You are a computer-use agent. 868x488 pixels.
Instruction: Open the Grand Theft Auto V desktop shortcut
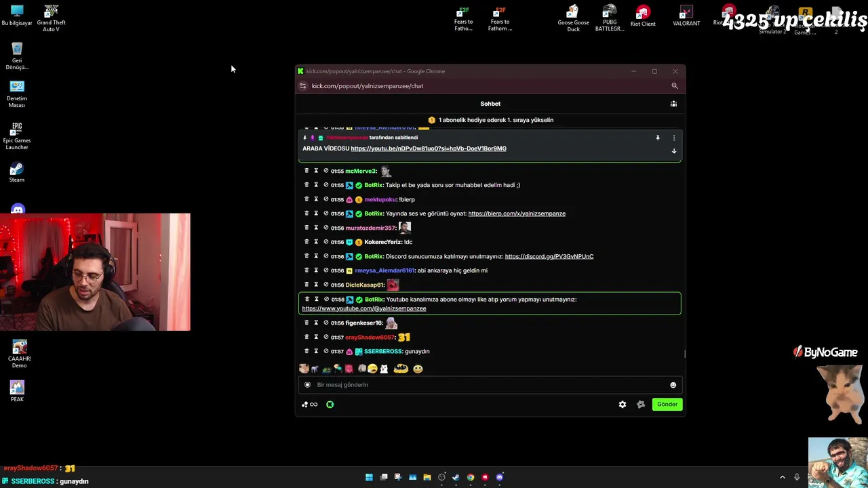click(51, 18)
